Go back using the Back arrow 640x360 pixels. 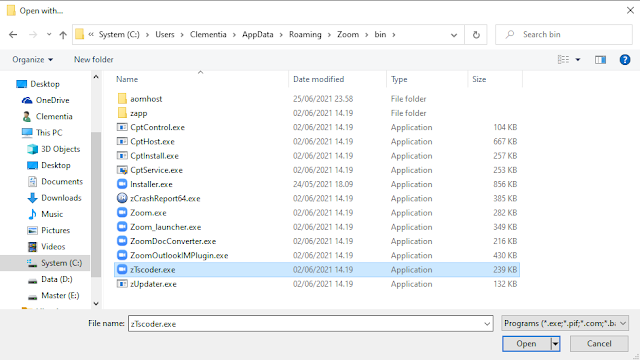13,35
